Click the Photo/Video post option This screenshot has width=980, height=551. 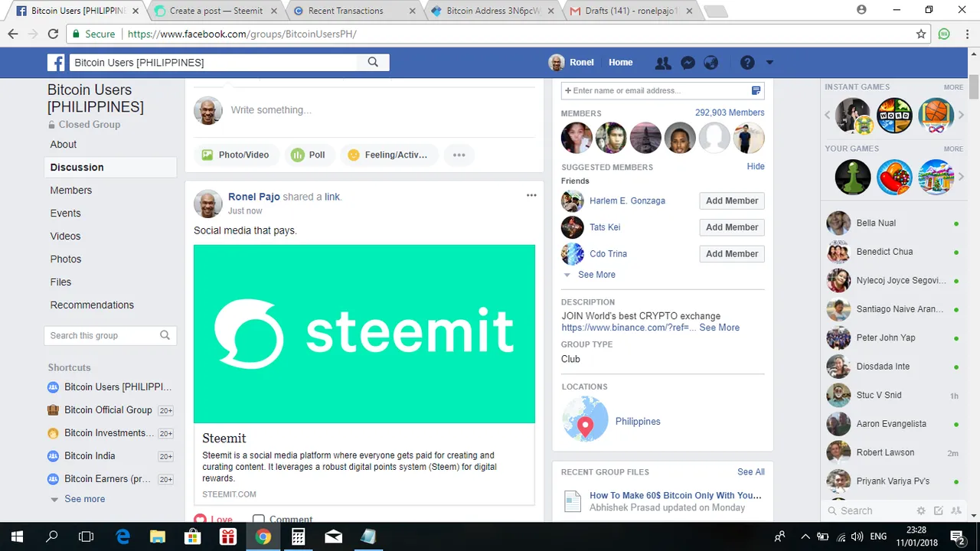[x=235, y=155]
